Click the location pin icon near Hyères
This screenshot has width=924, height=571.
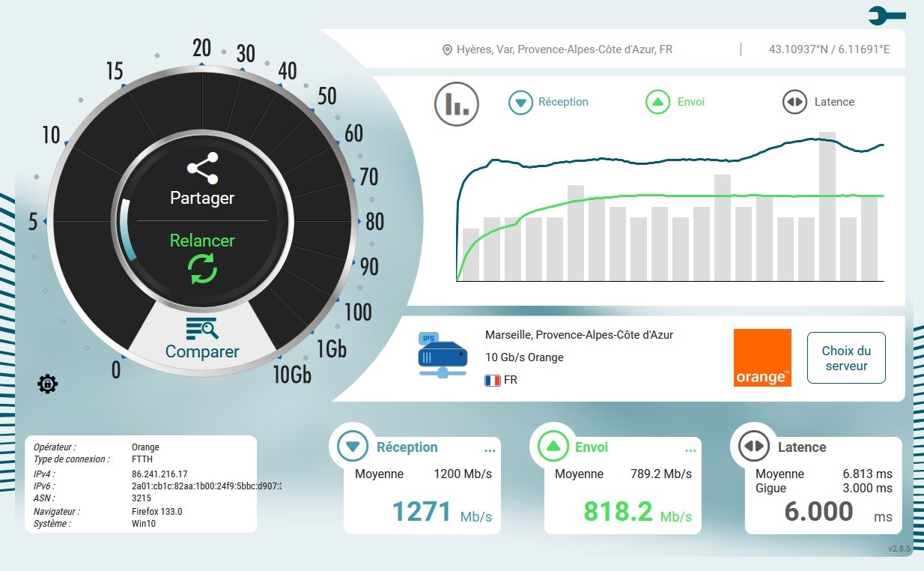click(447, 49)
